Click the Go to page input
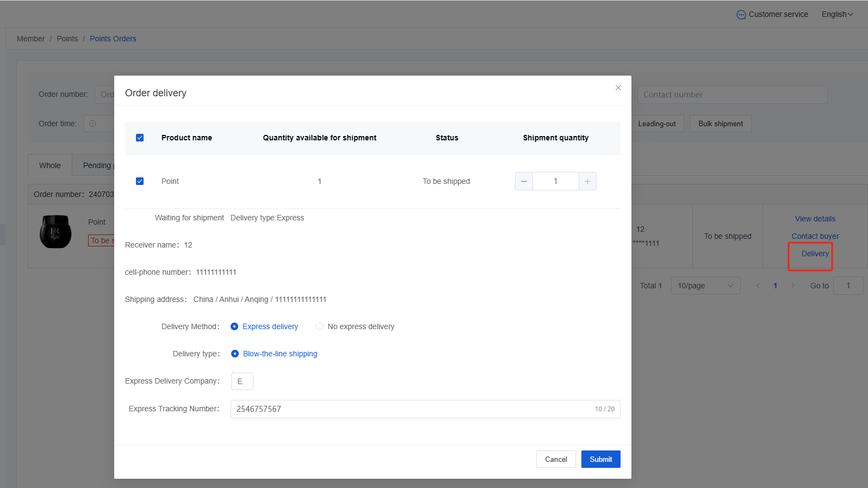868x488 pixels. [848, 286]
